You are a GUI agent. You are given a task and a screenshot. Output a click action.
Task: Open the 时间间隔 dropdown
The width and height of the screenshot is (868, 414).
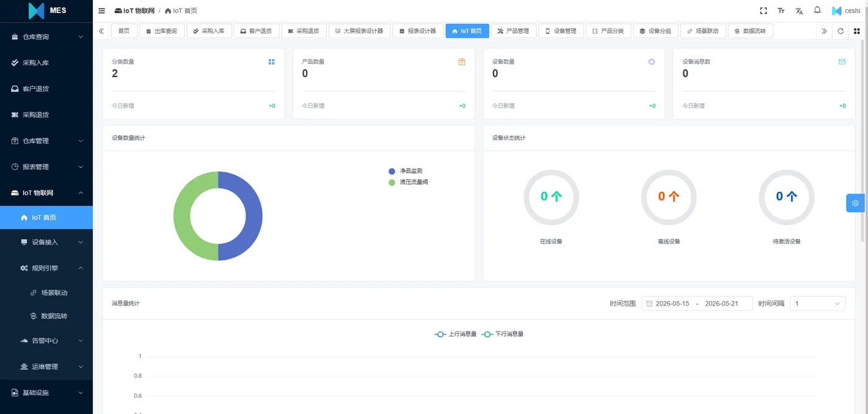point(818,304)
